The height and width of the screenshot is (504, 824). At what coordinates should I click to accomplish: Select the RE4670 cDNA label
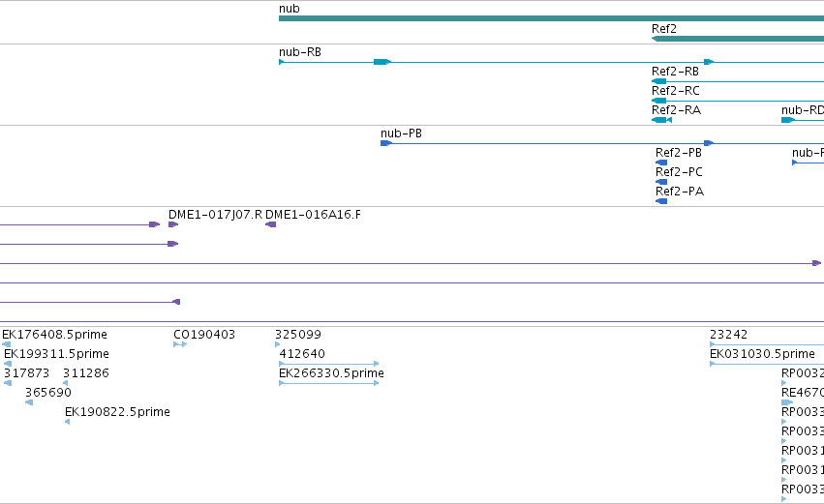803,393
